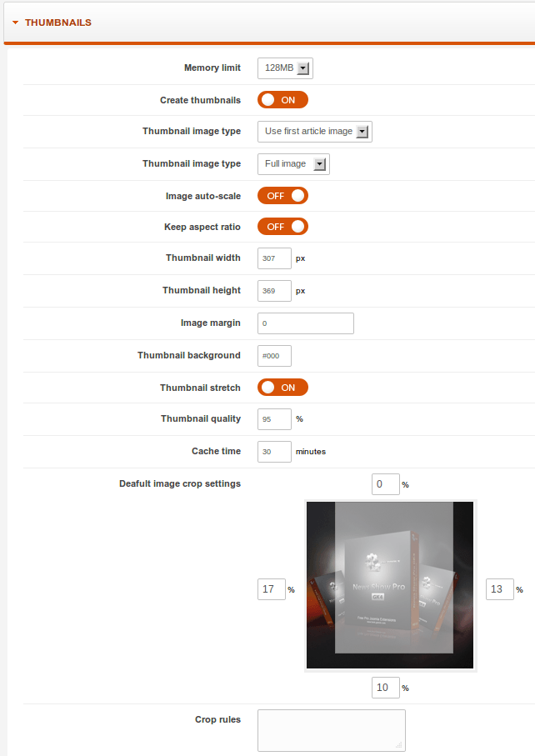Click the top crop percentage field
Viewport: 535px width, 756px height.
click(386, 484)
